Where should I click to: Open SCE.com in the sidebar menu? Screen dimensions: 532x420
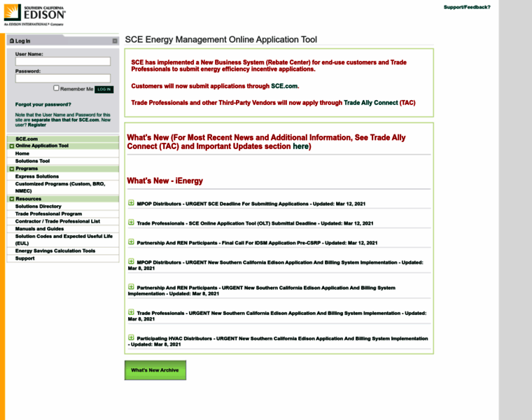click(x=27, y=139)
